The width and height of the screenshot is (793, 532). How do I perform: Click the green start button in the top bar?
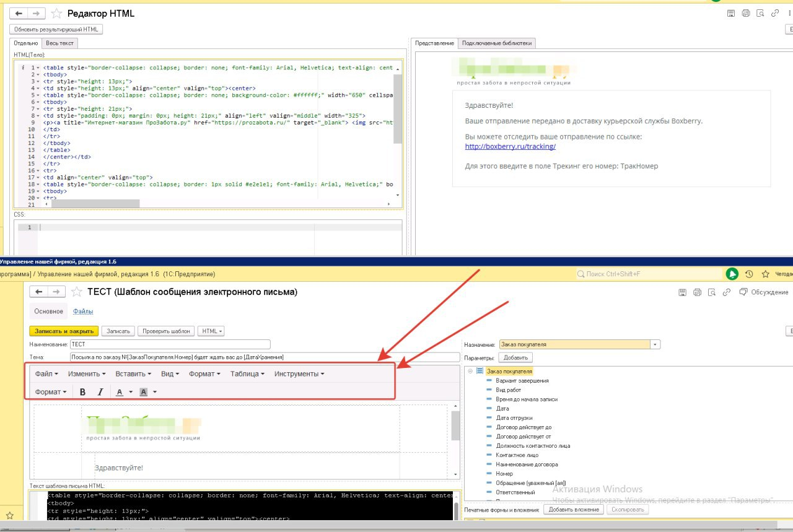(733, 273)
